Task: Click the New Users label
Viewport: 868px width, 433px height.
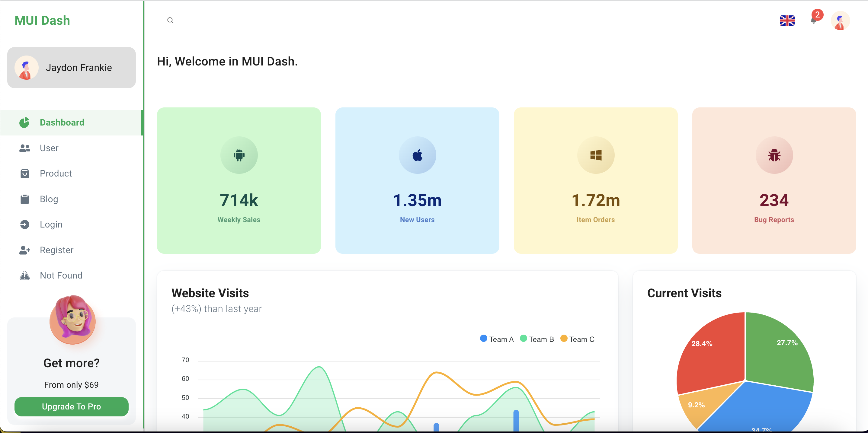Action: tap(417, 220)
